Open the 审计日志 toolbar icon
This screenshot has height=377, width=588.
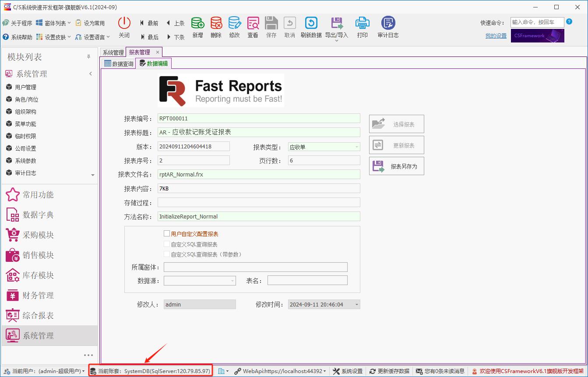pyautogui.click(x=388, y=23)
